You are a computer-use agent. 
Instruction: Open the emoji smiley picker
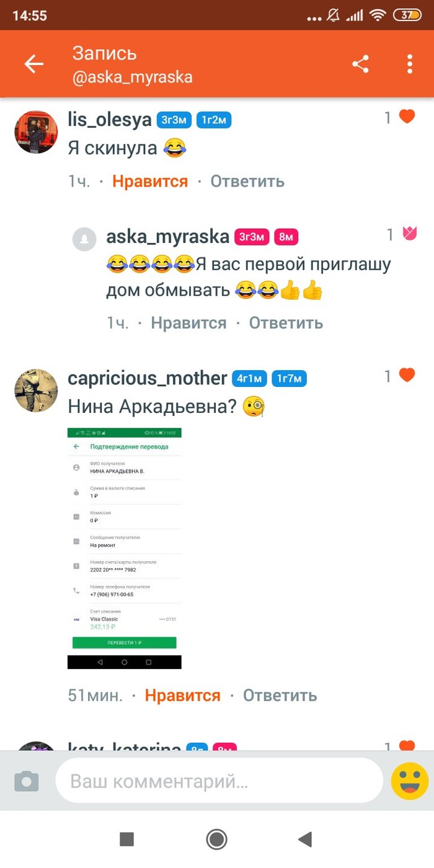(410, 781)
